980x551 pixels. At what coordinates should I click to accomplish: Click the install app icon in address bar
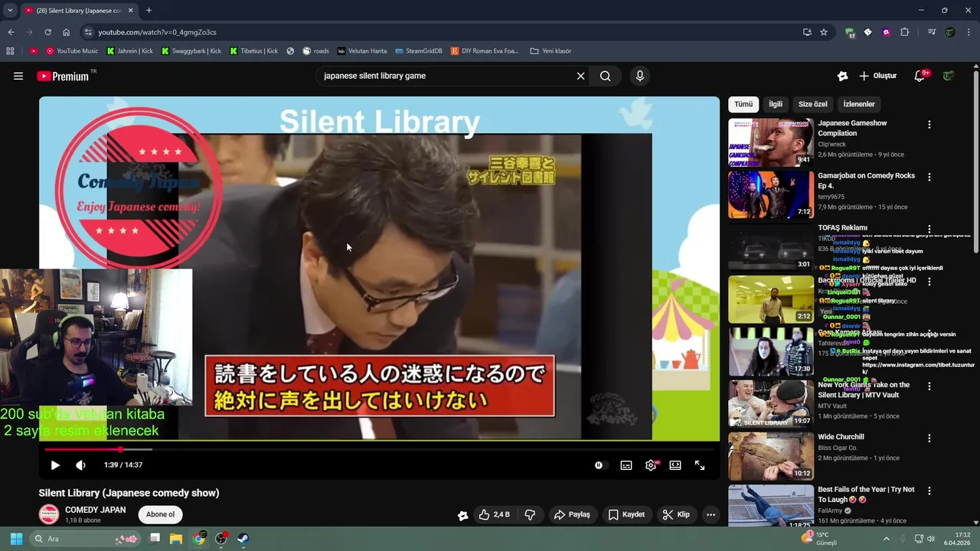807,32
